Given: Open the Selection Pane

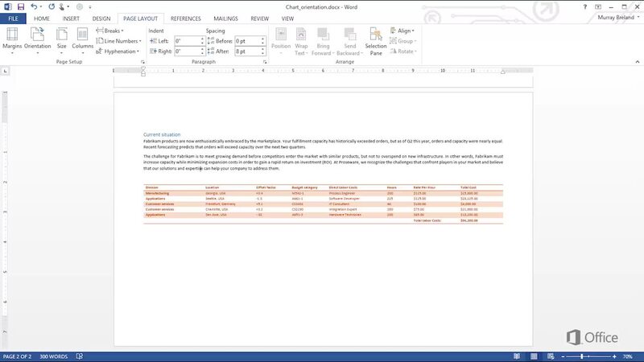Looking at the screenshot, I should coord(376,38).
